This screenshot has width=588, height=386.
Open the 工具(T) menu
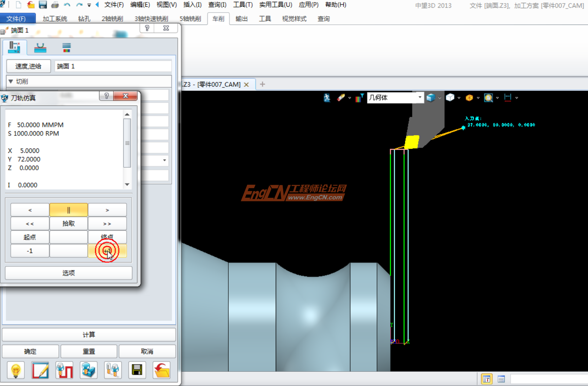point(242,5)
